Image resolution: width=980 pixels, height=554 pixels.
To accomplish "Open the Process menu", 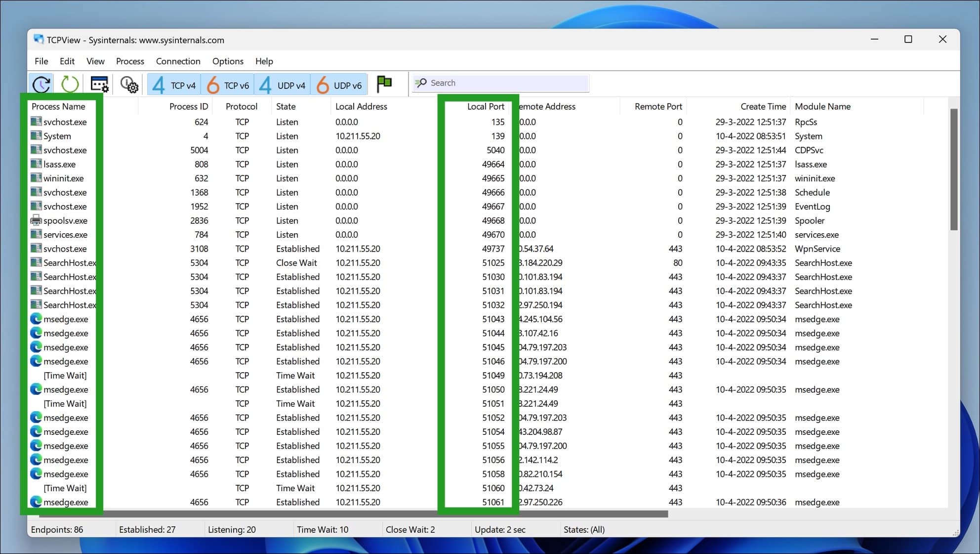I will (x=130, y=61).
